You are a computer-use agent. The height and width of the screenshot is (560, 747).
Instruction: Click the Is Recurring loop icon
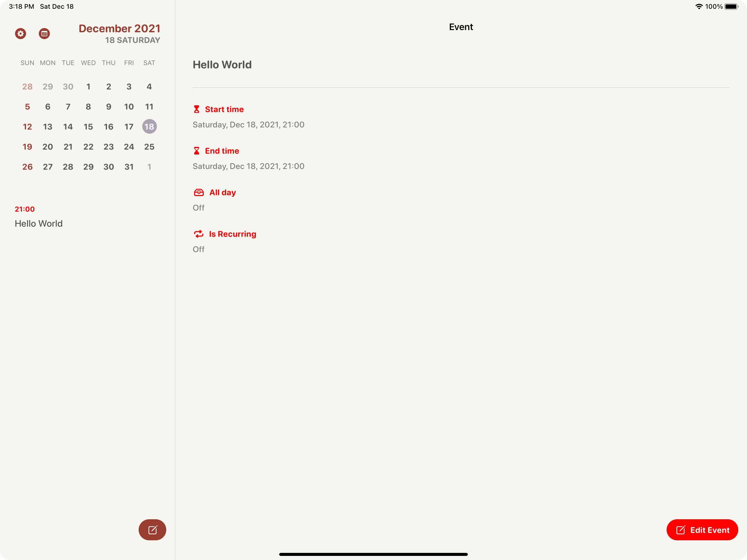click(199, 234)
